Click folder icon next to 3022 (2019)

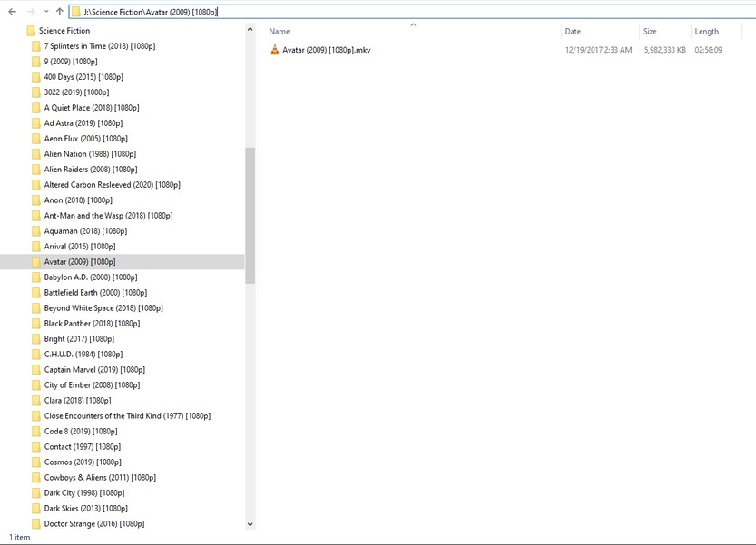click(36, 92)
